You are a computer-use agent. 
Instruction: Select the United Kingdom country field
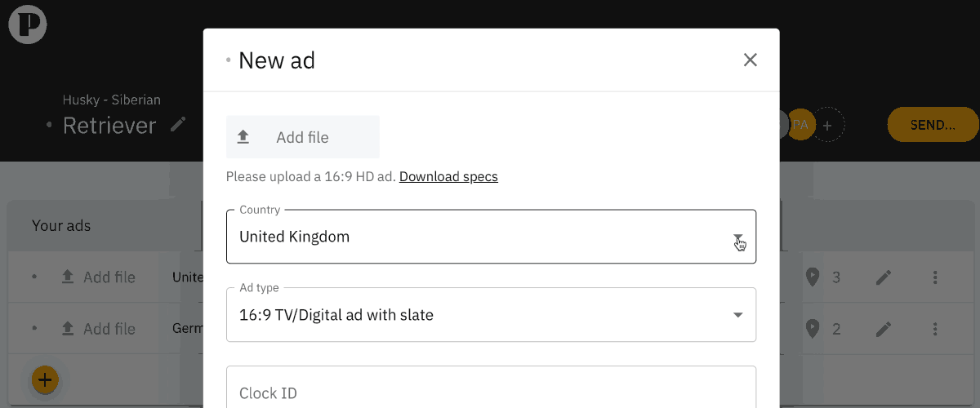click(491, 237)
